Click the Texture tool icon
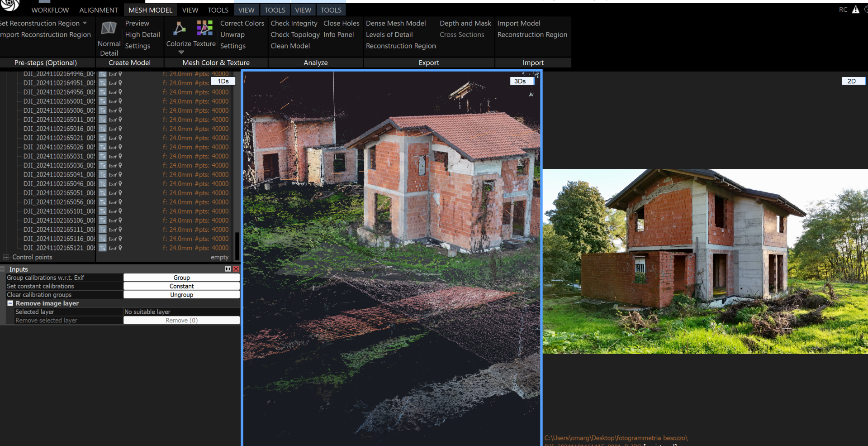The image size is (868, 446). coord(204,28)
